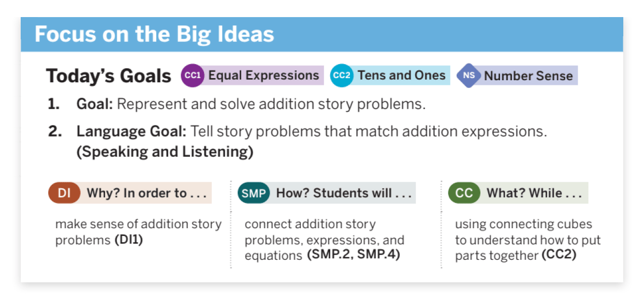Click the purple CC1 circle icon
Image resolution: width=644 pixels, height=296 pixels.
(x=193, y=76)
